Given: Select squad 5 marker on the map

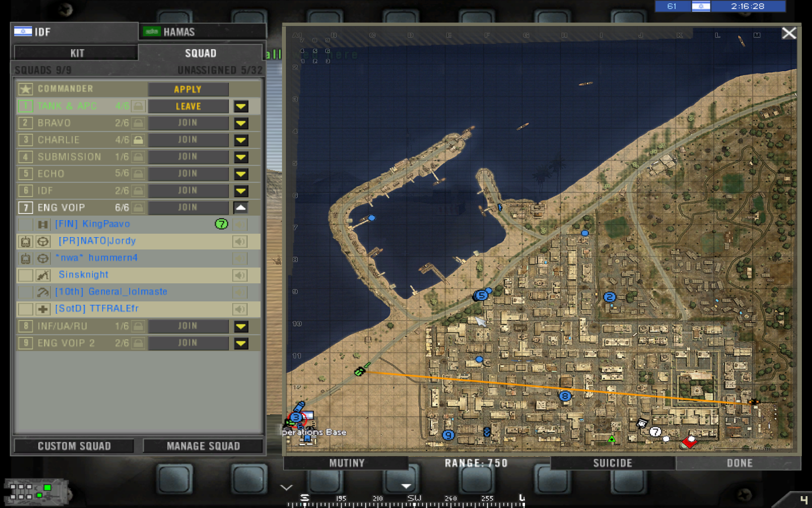Looking at the screenshot, I should (x=481, y=295).
